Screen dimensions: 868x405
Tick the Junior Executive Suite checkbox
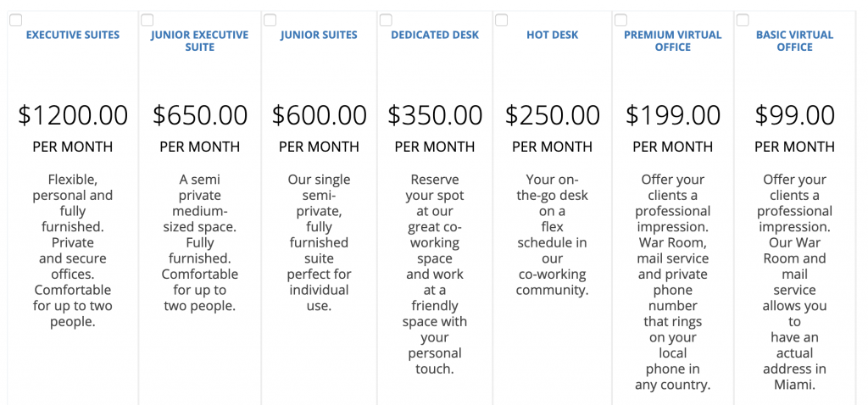(147, 20)
